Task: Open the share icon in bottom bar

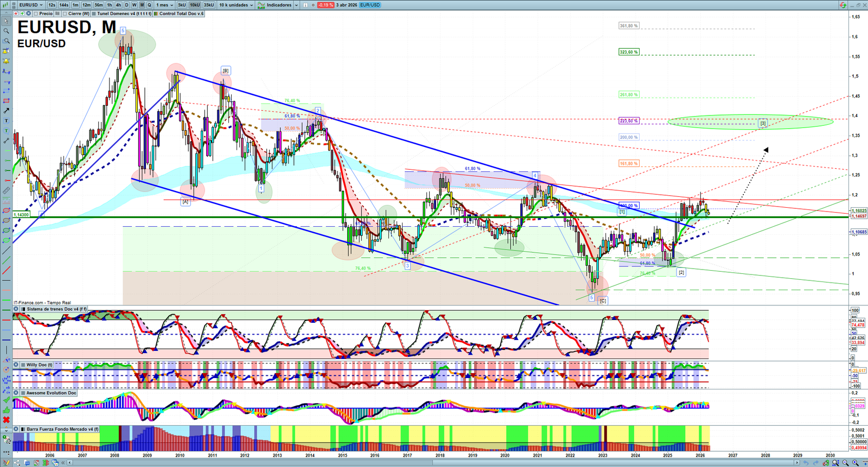Action: pos(16,463)
